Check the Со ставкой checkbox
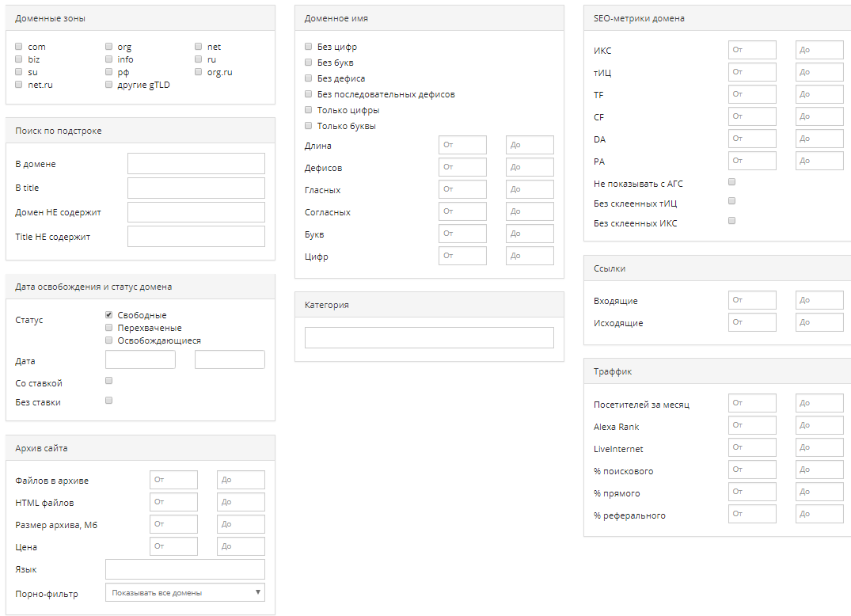Viewport: 851px width, 616px height. point(108,381)
